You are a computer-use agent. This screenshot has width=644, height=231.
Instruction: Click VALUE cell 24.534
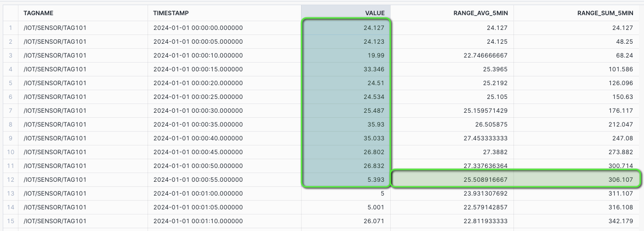tap(346, 97)
